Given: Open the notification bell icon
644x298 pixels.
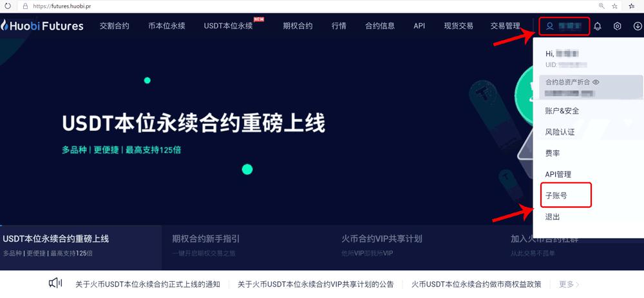Looking at the screenshot, I should (598, 26).
